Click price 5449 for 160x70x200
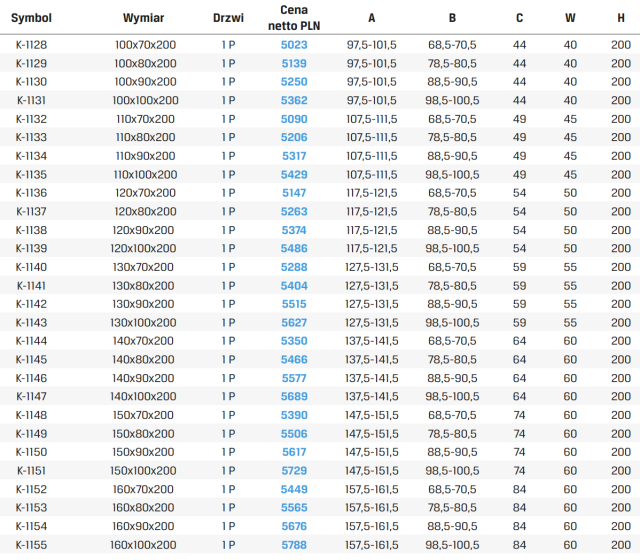The image size is (640, 560). click(x=294, y=489)
